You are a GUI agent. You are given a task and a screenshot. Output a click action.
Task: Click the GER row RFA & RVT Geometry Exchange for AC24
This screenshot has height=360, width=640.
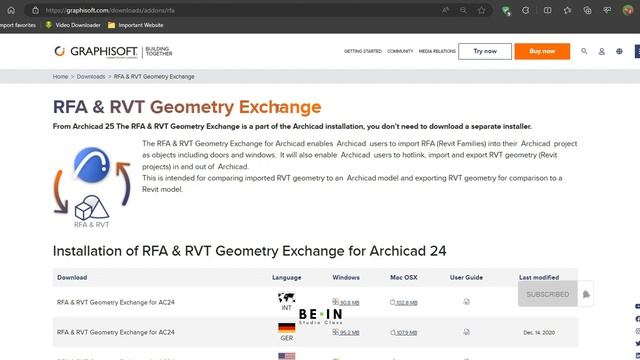point(116,332)
